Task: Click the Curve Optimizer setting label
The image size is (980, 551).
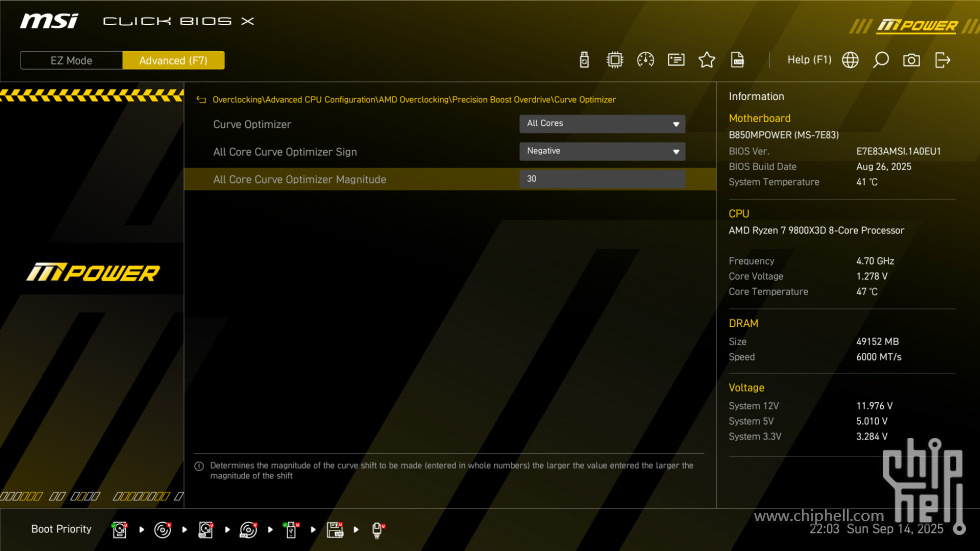Action: point(252,124)
